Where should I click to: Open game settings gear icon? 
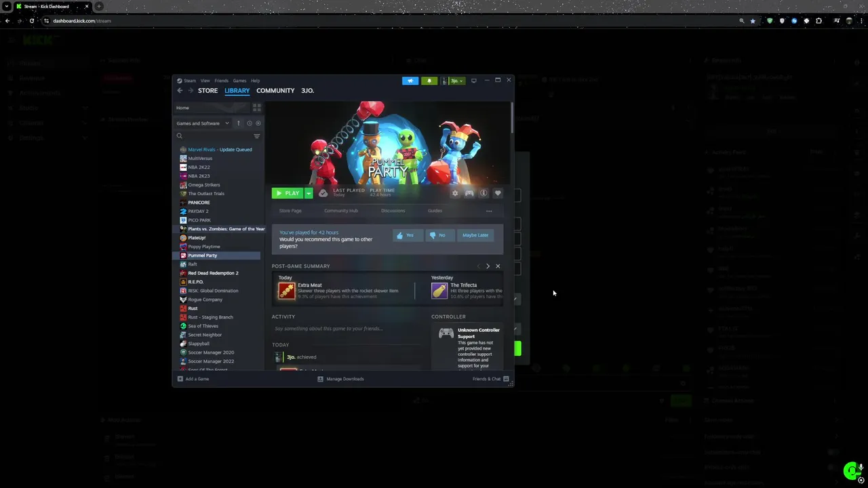point(455,193)
